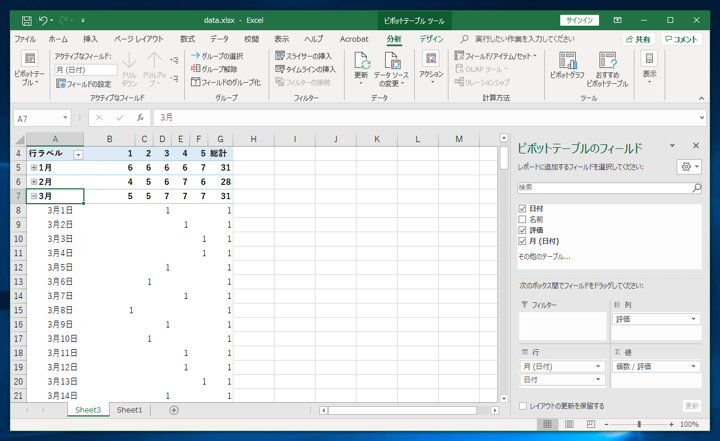
Task: Open 評価 dropdown in columns area
Action: [693, 319]
